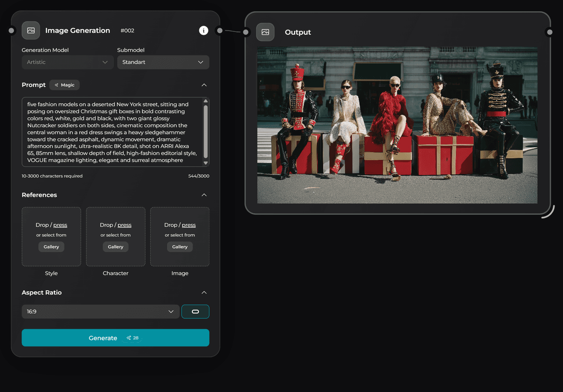Click the output port of Image Generation node
Image resolution: width=563 pixels, height=392 pixels.
tap(219, 30)
